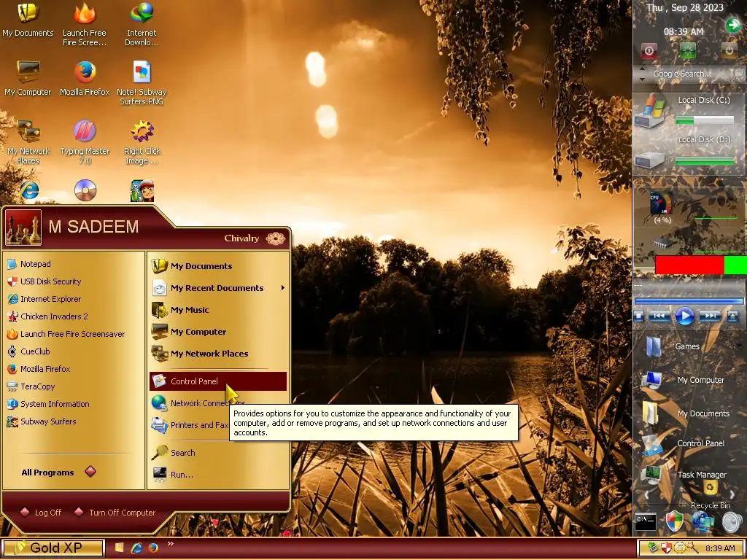Click the green arrow button on sidebar

click(x=732, y=24)
